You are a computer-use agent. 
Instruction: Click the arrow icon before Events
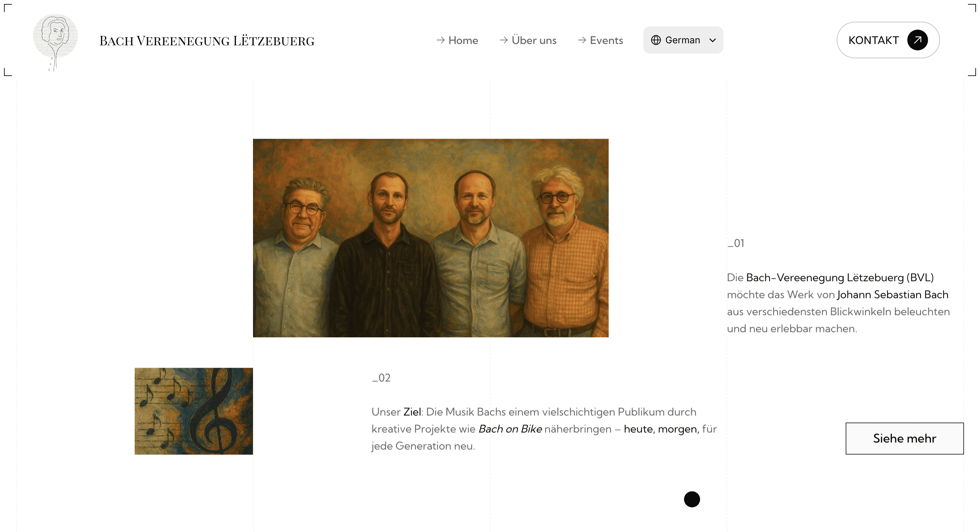point(582,40)
